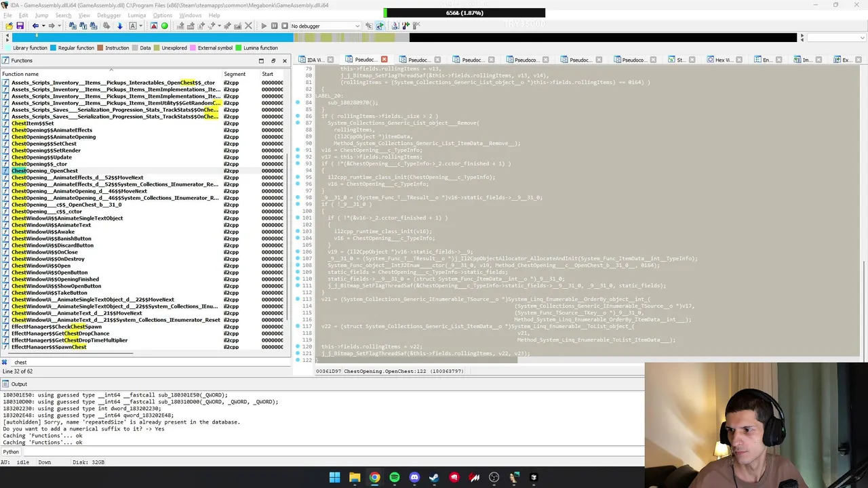This screenshot has width=868, height=488.
Task: Stop process with the stop icon
Action: [284, 26]
